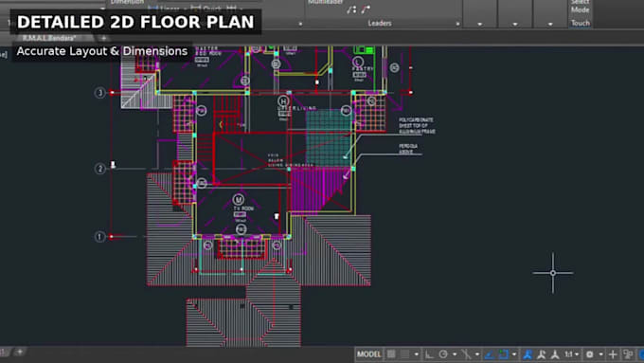
Task: Open polar tracking angle dropdown
Action: [455, 354]
